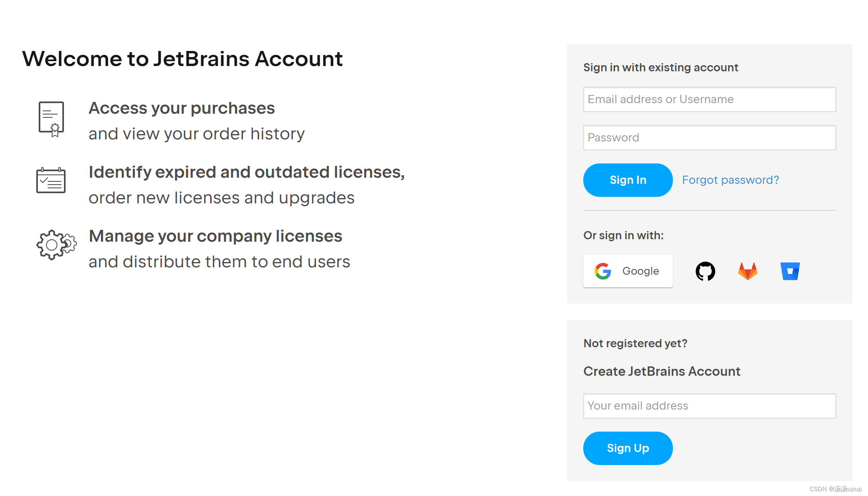Image resolution: width=868 pixels, height=496 pixels.
Task: Click the Access your purchases heading
Action: click(x=182, y=108)
